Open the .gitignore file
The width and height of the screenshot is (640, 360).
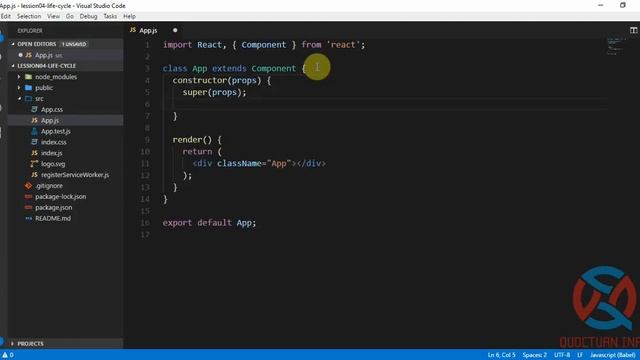[49, 186]
